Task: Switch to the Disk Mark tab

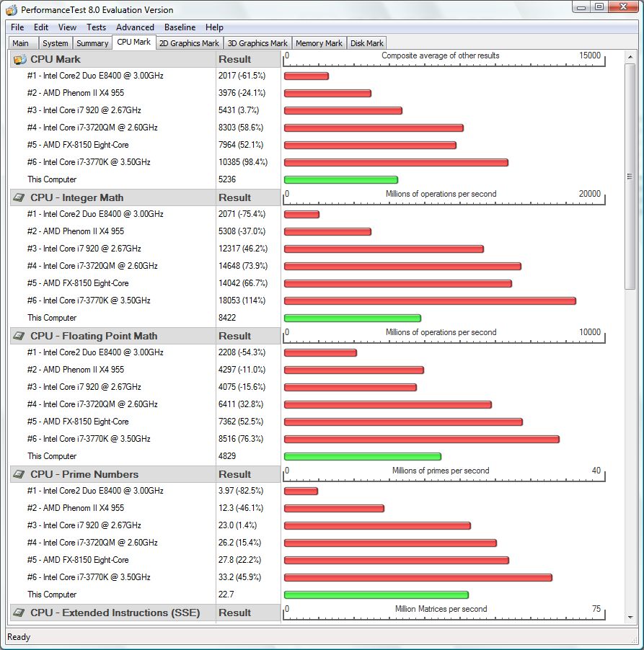Action: pos(367,43)
